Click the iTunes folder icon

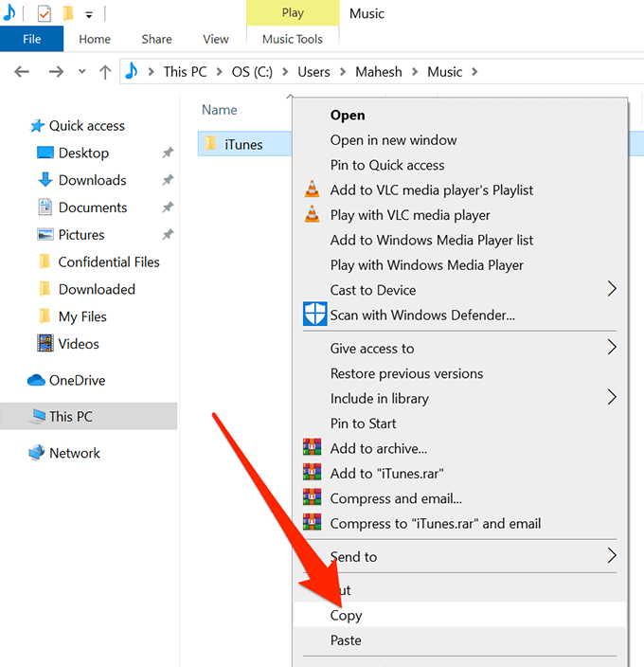tap(211, 143)
